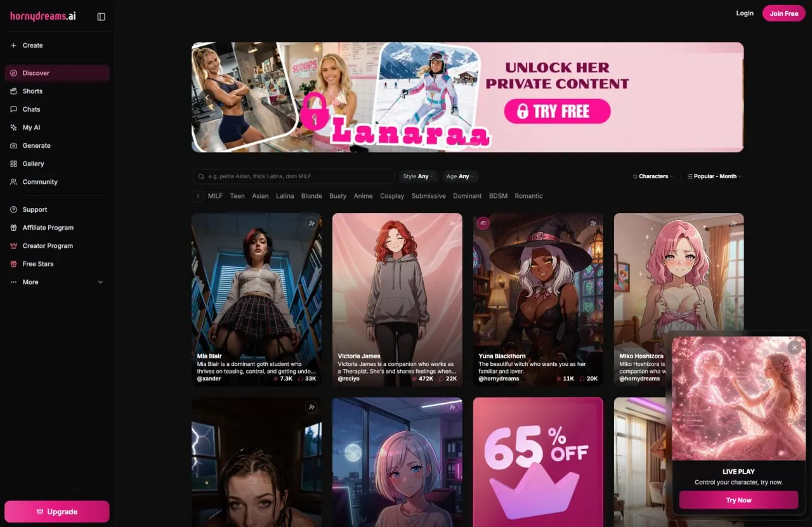Expand the More menu chevron
This screenshot has width=812, height=527.
pyautogui.click(x=100, y=282)
